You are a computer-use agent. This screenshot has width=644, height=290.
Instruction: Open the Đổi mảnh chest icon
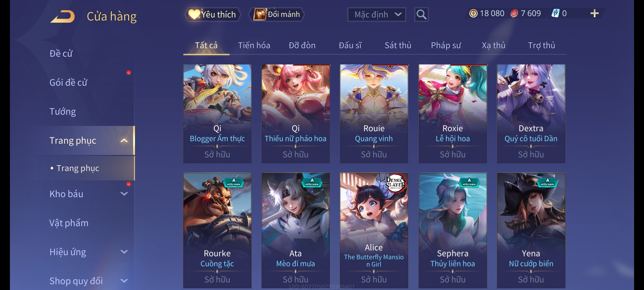click(x=260, y=14)
